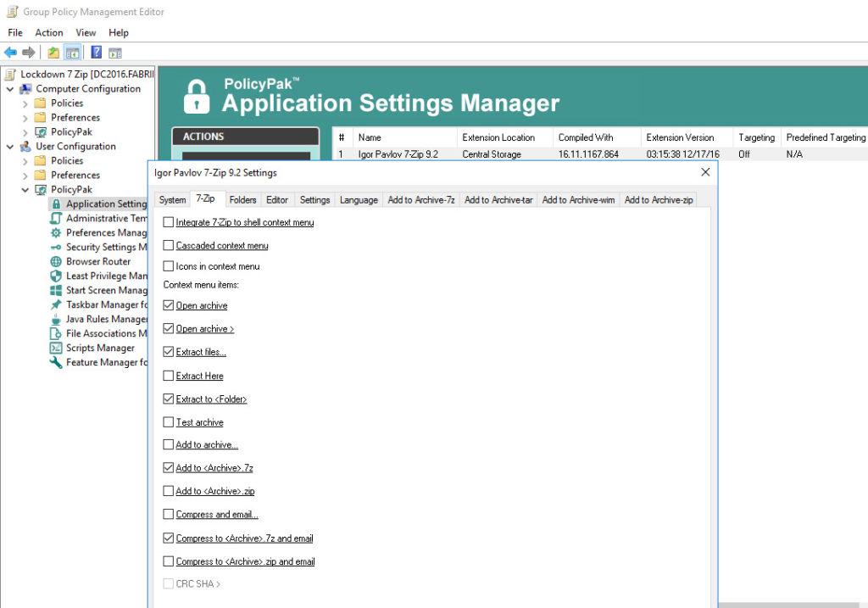Image resolution: width=868 pixels, height=608 pixels.
Task: Select the Taskbar Manager pin icon
Action: 56,304
